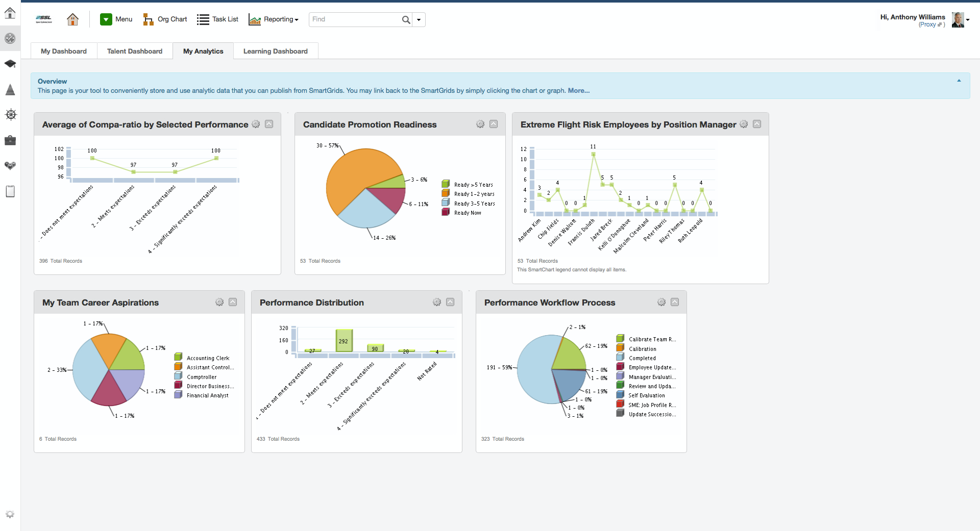Click the orange swatch for 'Ready >5 Years'
This screenshot has height=531, width=980.
click(x=446, y=184)
